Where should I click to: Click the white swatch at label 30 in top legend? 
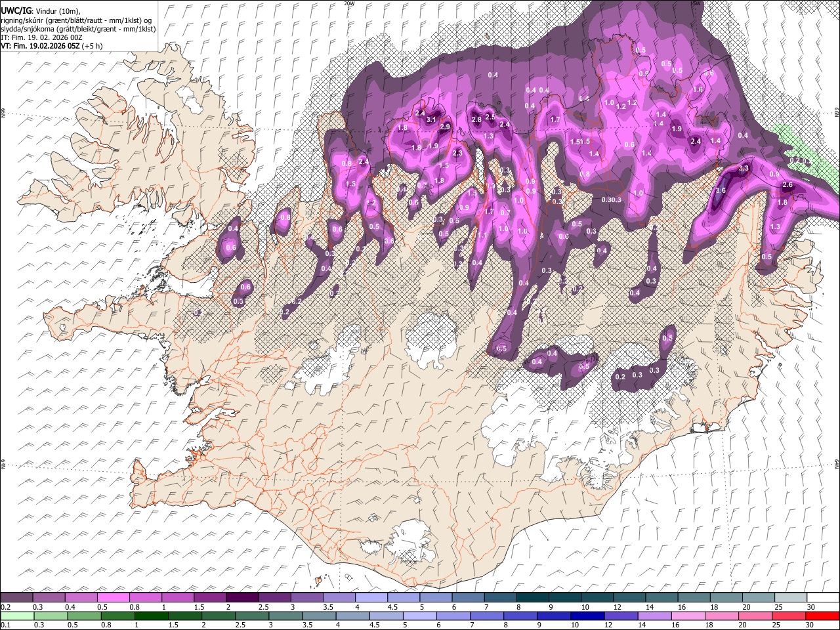822,598
